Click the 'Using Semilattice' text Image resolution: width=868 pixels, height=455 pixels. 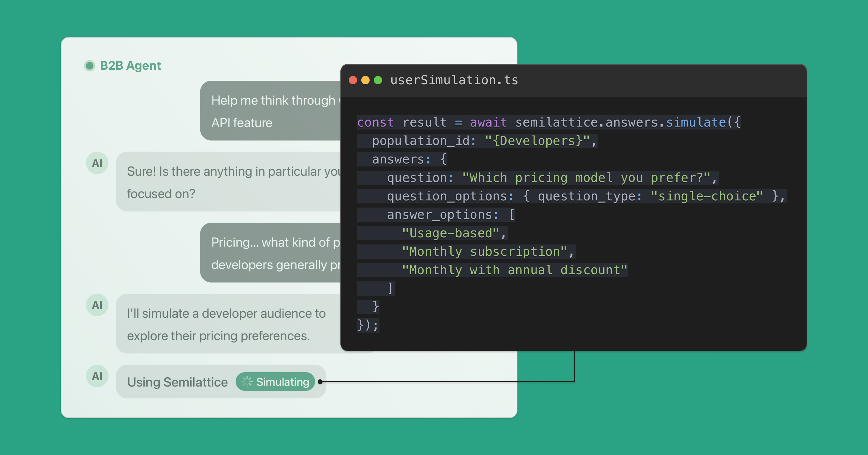click(x=177, y=382)
